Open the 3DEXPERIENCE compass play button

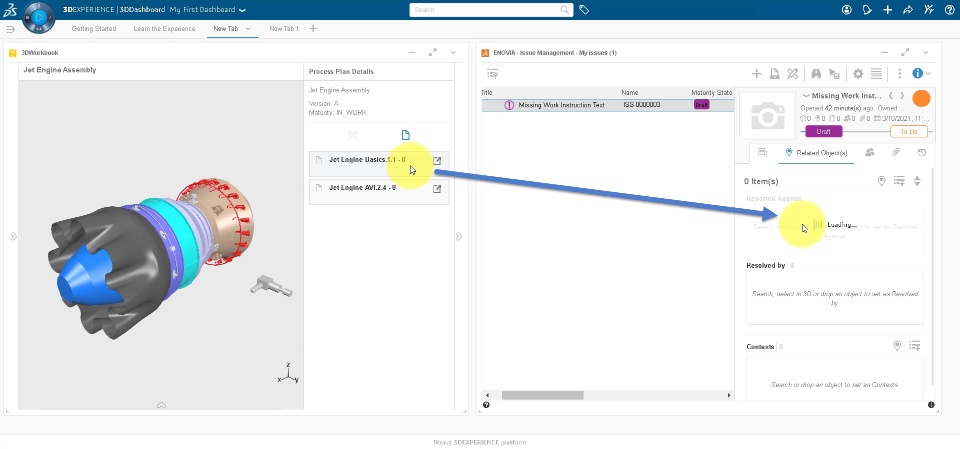click(38, 18)
